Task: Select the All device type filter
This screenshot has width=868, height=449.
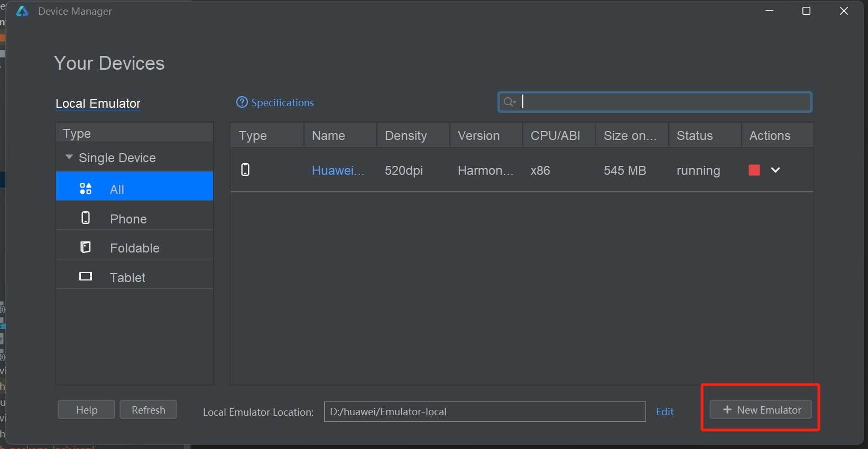Action: tap(134, 186)
